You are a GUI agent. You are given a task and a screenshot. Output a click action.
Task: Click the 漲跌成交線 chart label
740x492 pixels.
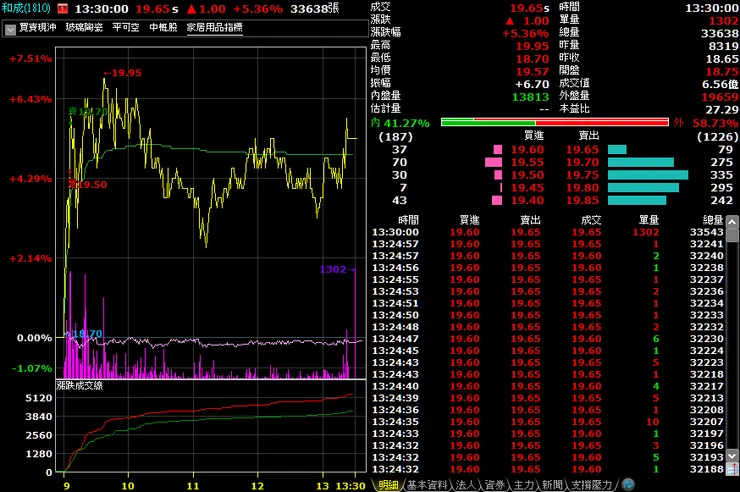[80, 385]
